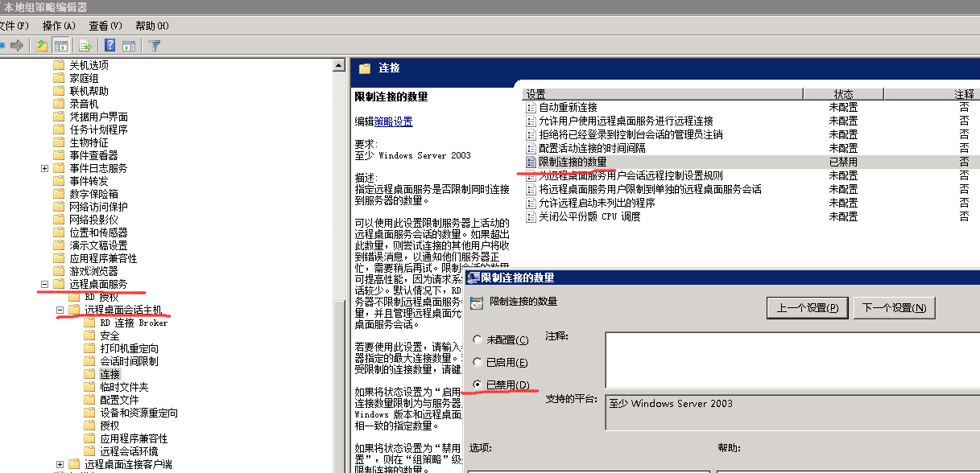Click the Forward arrow toolbar icon
This screenshot has width=980, height=473.
click(x=16, y=45)
